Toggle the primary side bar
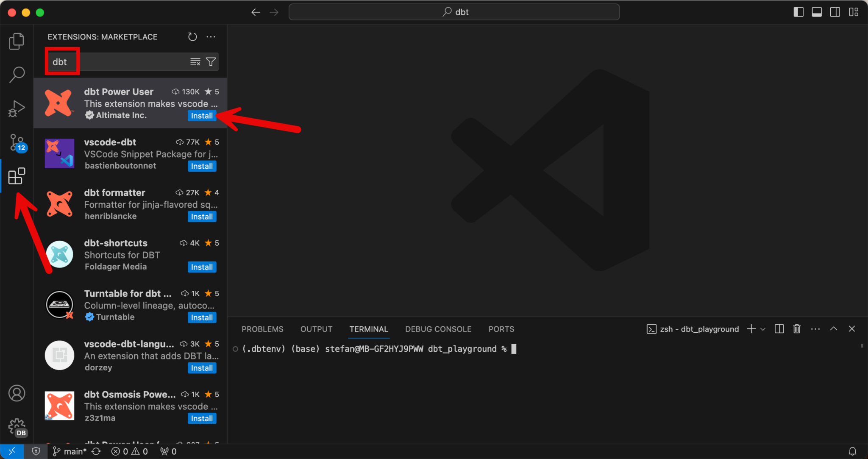 click(x=798, y=12)
